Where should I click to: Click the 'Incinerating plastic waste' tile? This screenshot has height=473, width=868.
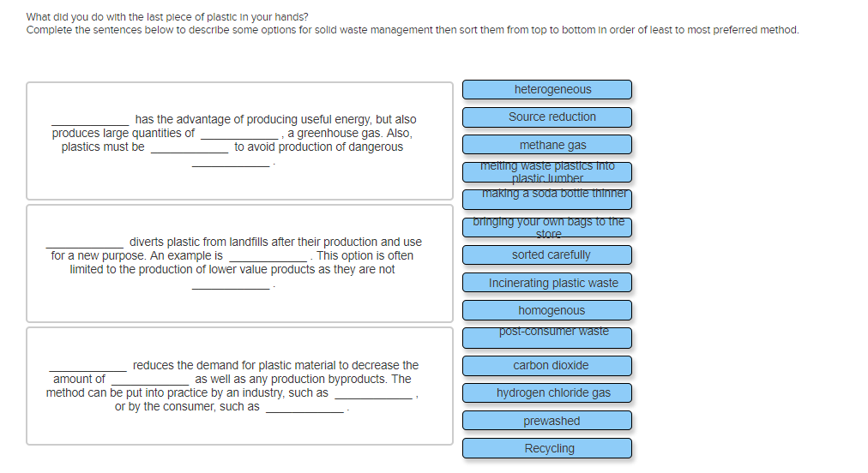pos(547,283)
